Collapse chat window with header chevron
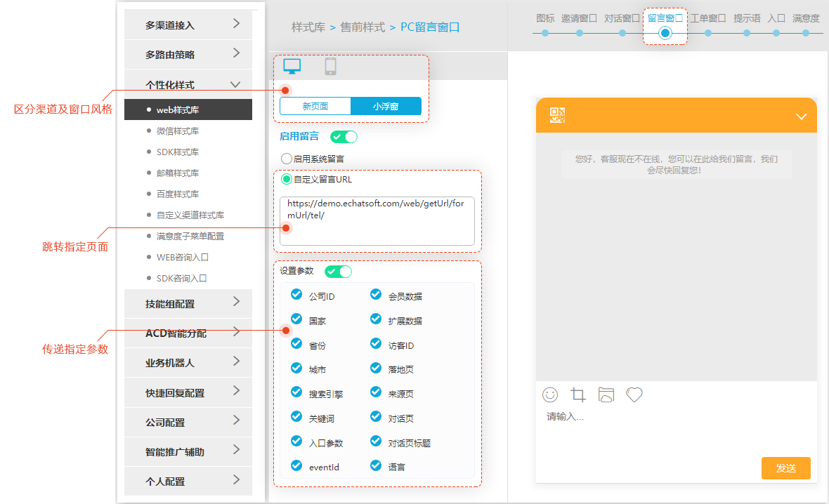 click(x=801, y=117)
